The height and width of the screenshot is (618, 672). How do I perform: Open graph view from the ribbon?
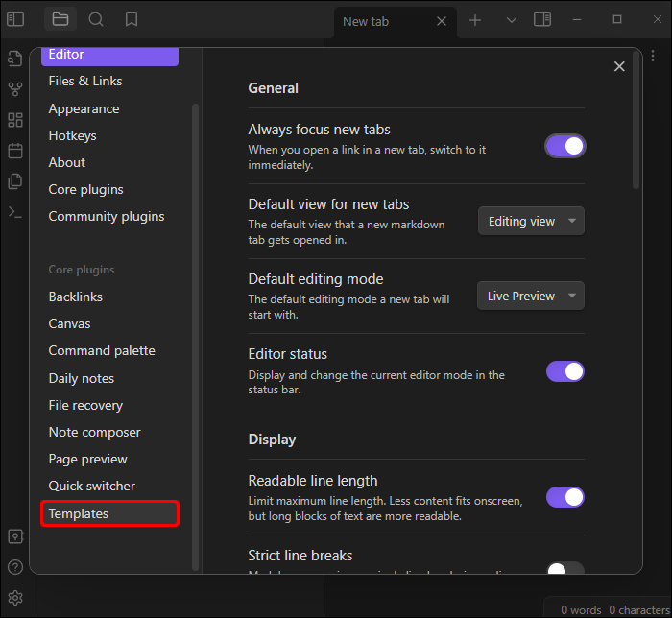pyautogui.click(x=14, y=89)
